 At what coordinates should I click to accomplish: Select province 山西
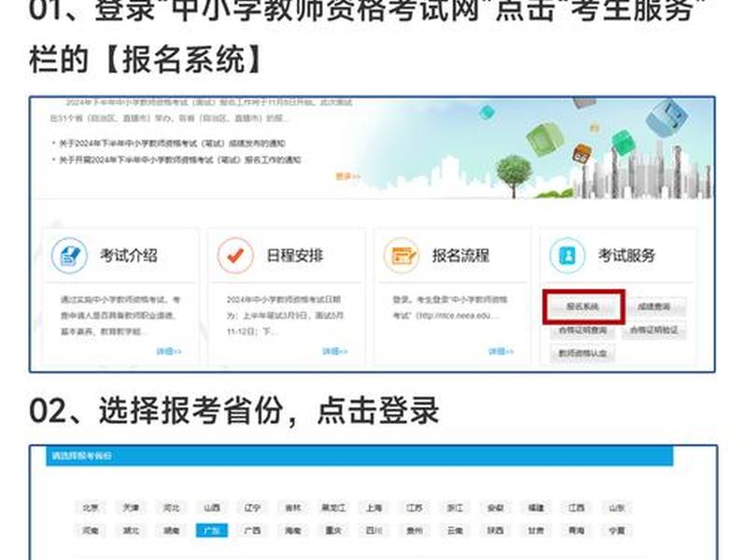pyautogui.click(x=212, y=508)
